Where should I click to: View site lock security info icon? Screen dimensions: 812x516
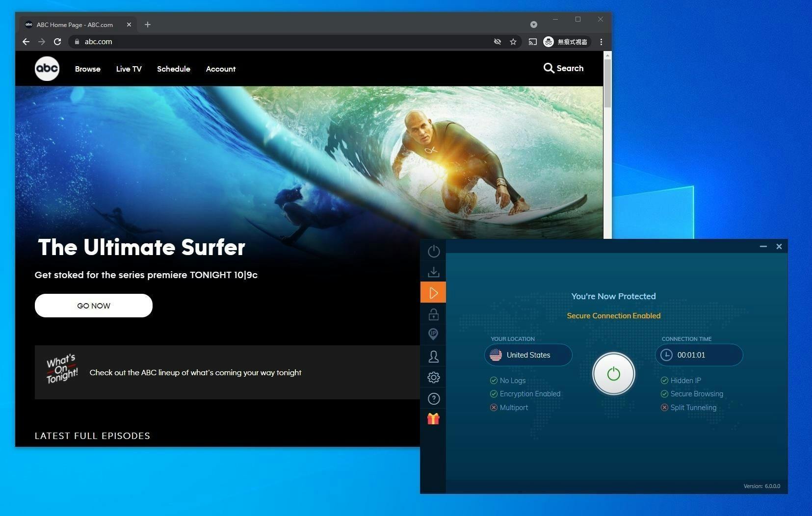click(77, 42)
